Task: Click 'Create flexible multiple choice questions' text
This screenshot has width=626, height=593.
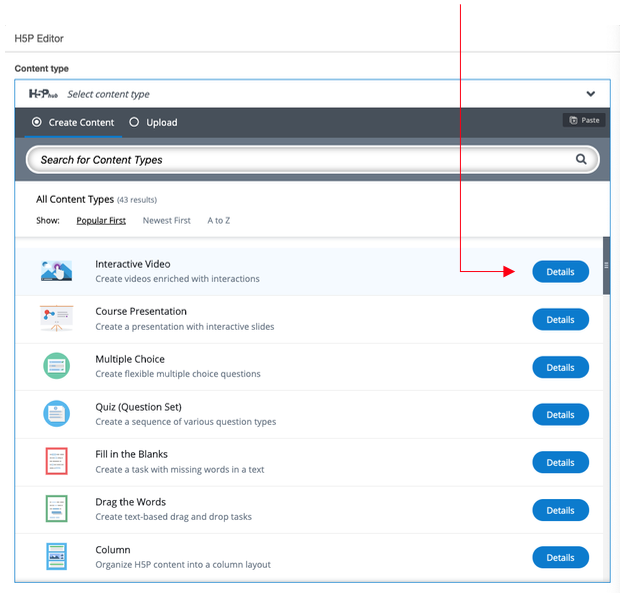Action: [178, 374]
